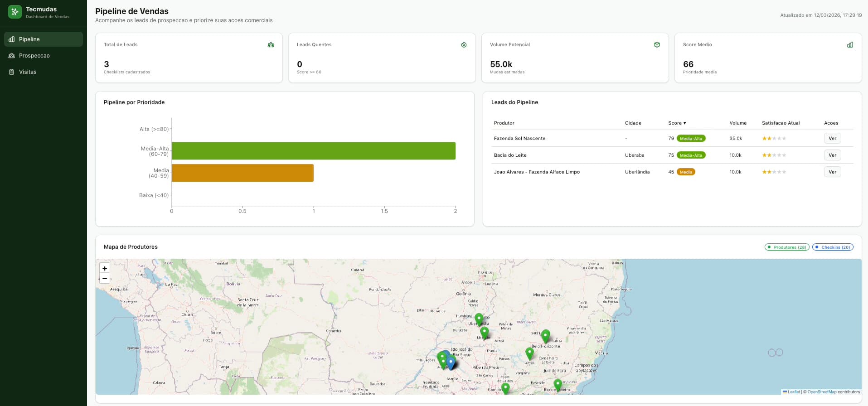Click the Tecmudas logo icon
The height and width of the screenshot is (406, 868).
tap(15, 12)
